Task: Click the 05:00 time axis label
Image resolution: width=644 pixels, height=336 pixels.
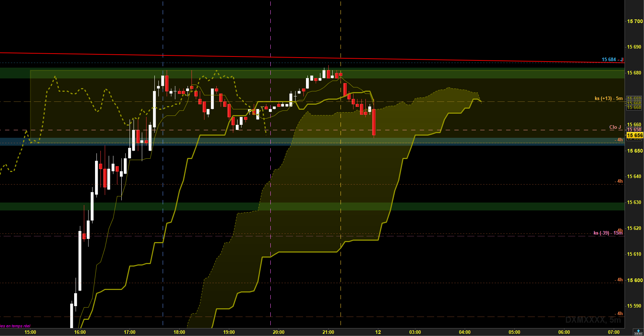Action: coord(514,332)
